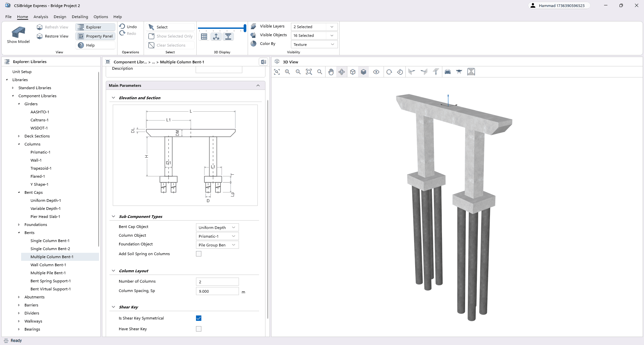
Task: Click the 3D Display slider handle
Action: (245, 28)
